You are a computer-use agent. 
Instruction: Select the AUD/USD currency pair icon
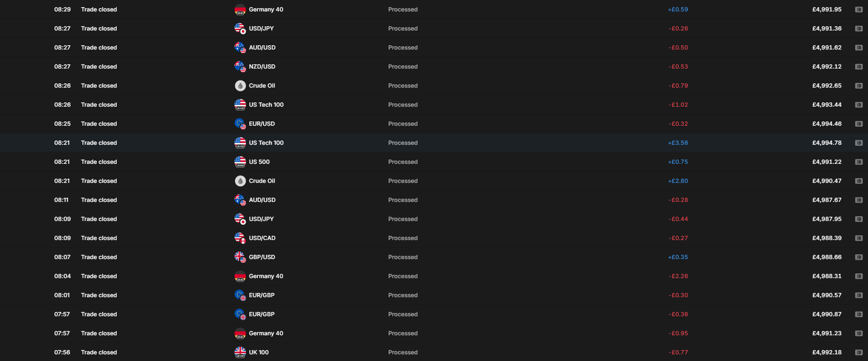(240, 47)
